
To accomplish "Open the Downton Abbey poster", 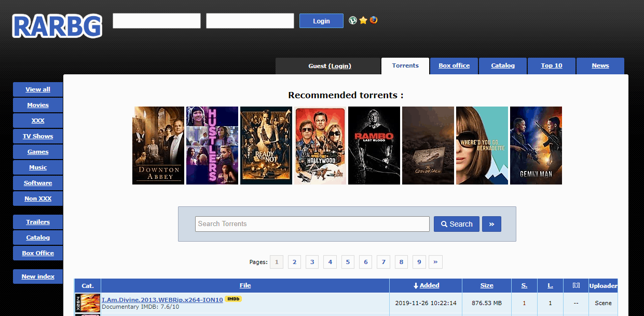I will [x=158, y=146].
